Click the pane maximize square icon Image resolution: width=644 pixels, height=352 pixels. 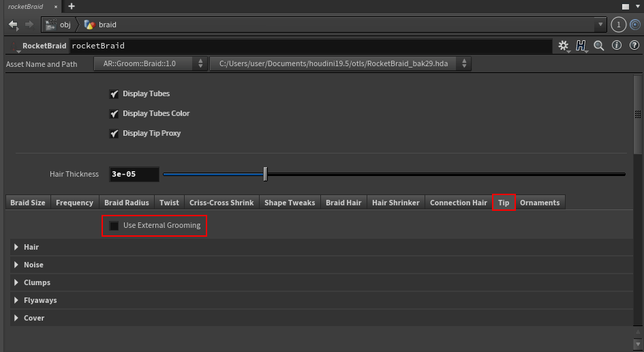626,7
